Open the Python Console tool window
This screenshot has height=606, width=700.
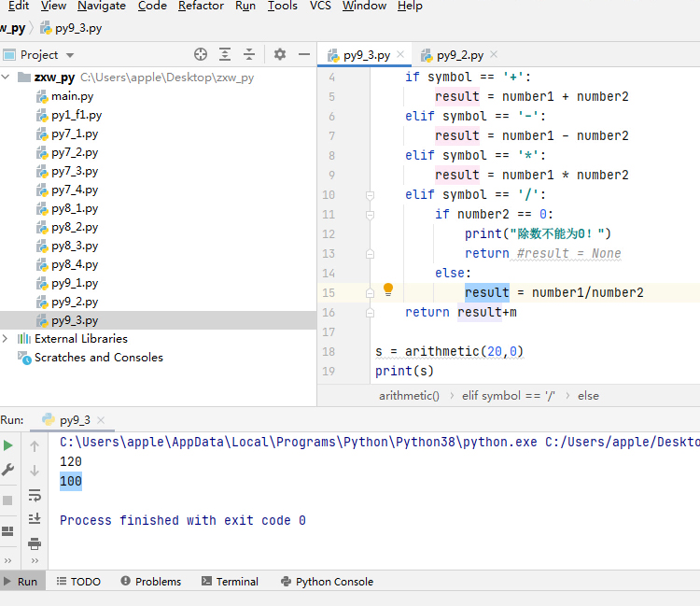(x=328, y=582)
